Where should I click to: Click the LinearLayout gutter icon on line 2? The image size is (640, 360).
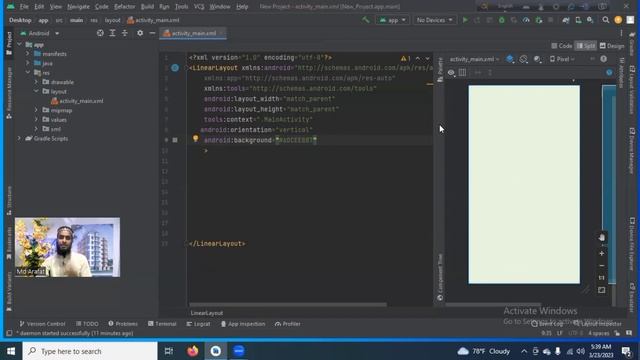175,68
